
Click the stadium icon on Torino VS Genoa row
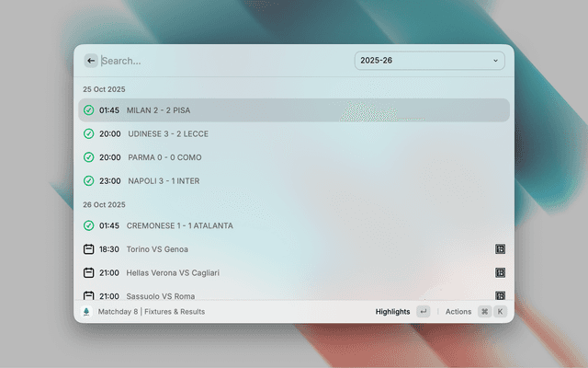point(501,249)
